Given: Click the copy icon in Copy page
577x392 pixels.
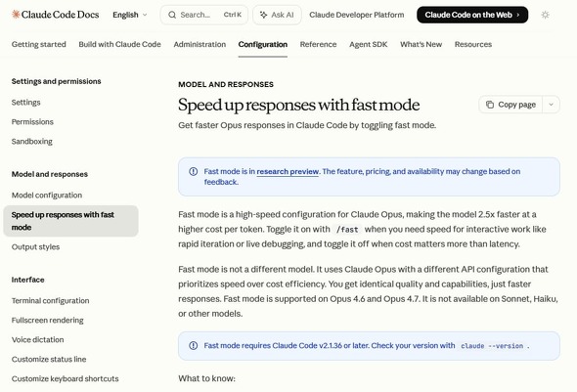Looking at the screenshot, I should point(490,105).
